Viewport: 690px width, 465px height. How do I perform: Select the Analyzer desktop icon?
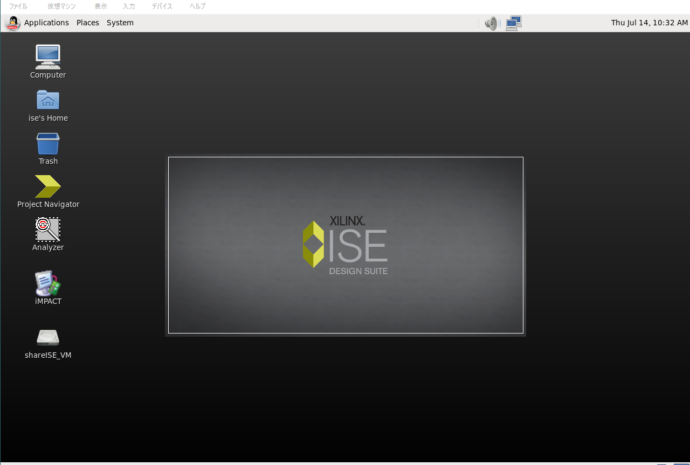coord(47,230)
